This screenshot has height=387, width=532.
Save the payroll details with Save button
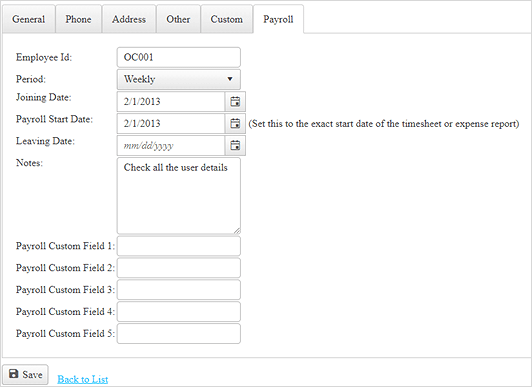tap(25, 374)
